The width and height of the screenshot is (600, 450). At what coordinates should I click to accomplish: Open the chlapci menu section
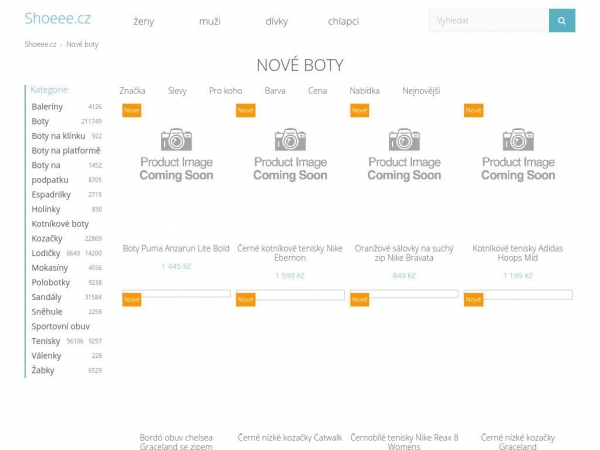[343, 21]
